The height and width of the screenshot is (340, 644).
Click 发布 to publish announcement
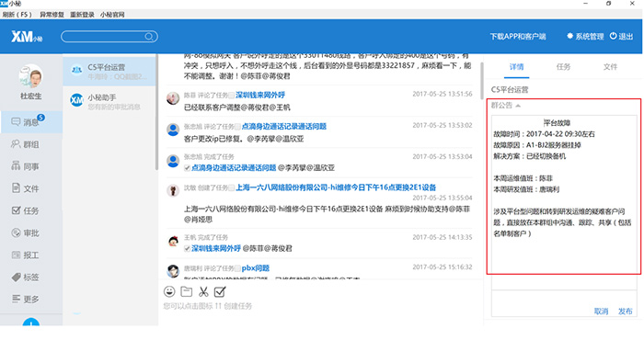coord(625,312)
